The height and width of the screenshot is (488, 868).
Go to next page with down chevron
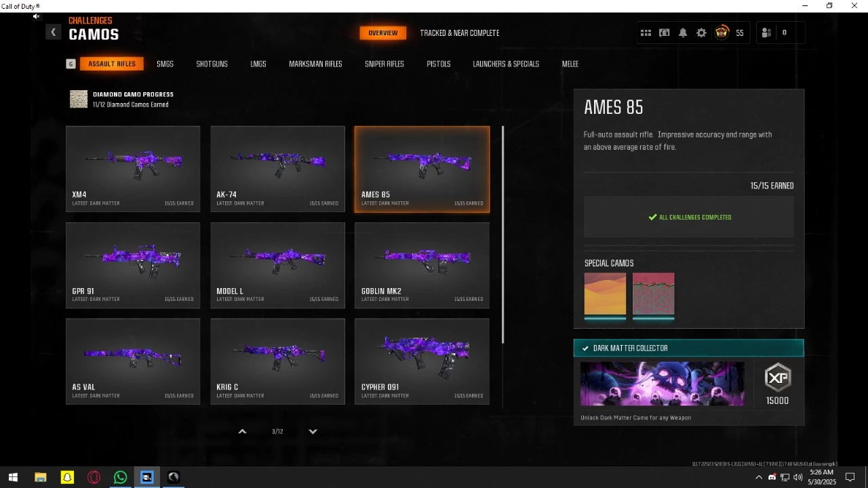pyautogui.click(x=313, y=431)
